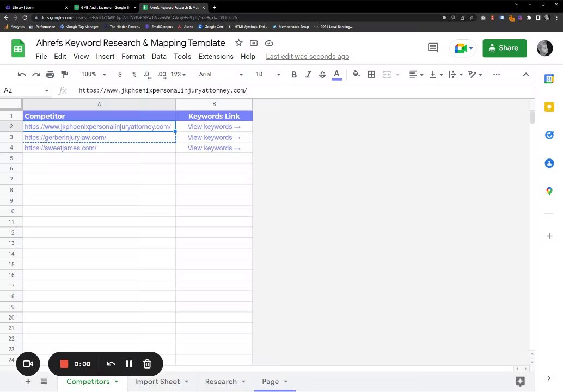Image resolution: width=563 pixels, height=392 pixels.
Task: Expand the Merge cells options arrow
Action: pyautogui.click(x=398, y=74)
